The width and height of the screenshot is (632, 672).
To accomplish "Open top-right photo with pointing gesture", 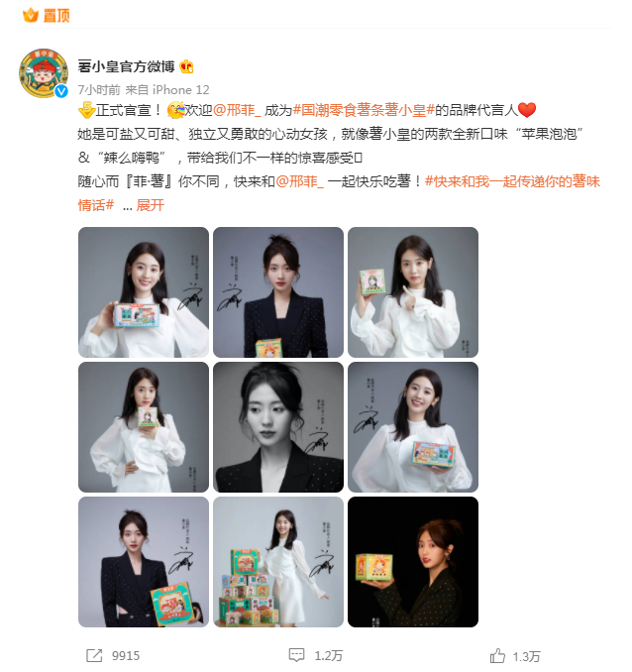I will coord(413,292).
